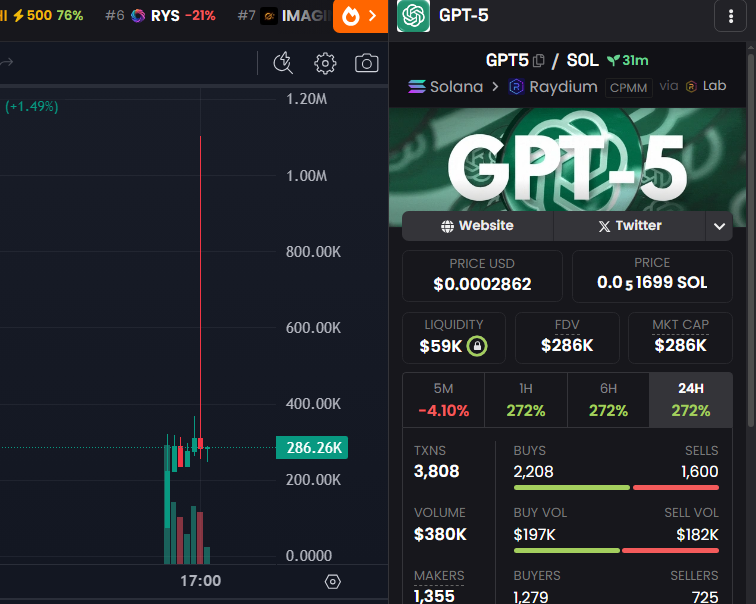Screen dimensions: 756x604
Task: Open the token Twitter link
Action: click(x=630, y=226)
